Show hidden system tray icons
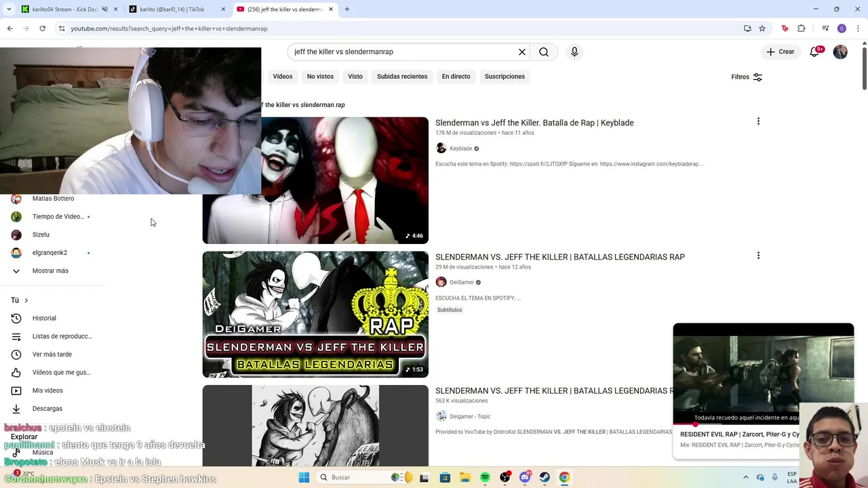The width and height of the screenshot is (868, 488). (745, 477)
